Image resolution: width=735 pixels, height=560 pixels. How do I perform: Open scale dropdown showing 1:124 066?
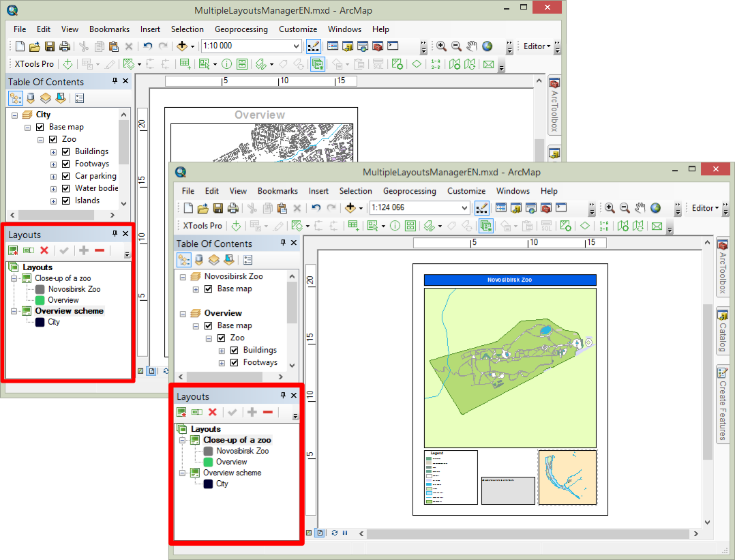point(464,208)
